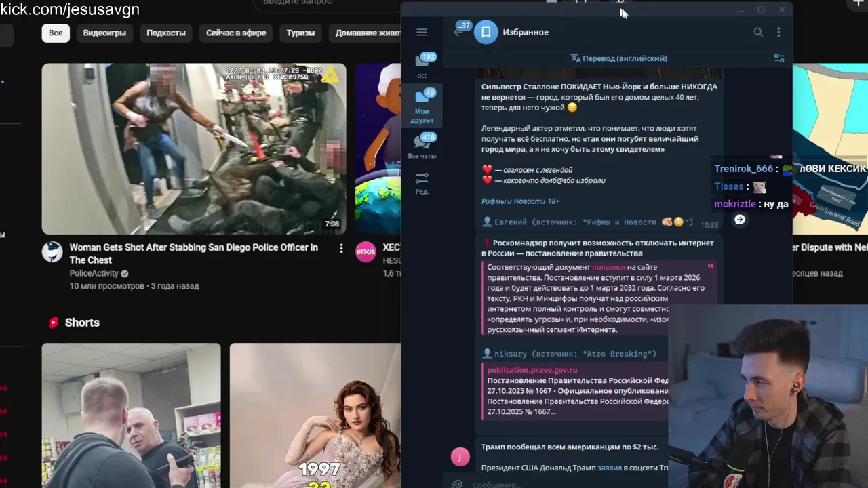Open options menu for PoliceActivity video
The width and height of the screenshot is (868, 488).
pyautogui.click(x=341, y=249)
